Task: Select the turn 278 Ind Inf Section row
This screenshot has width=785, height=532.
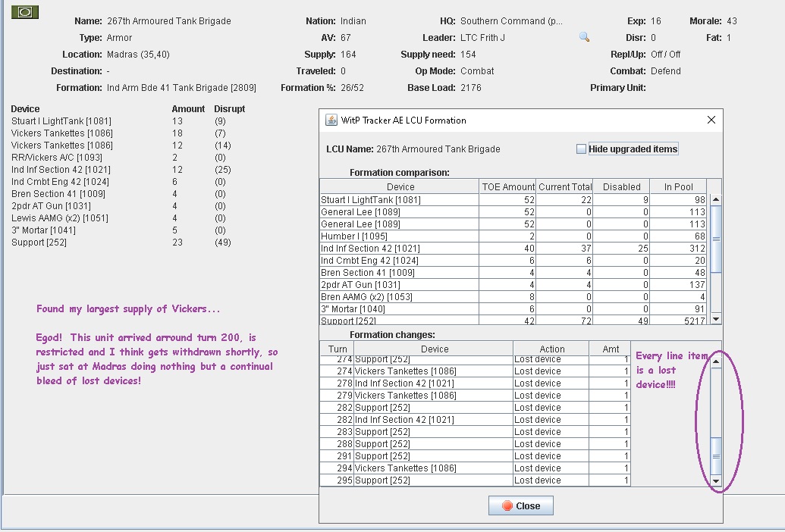Action: pyautogui.click(x=475, y=383)
